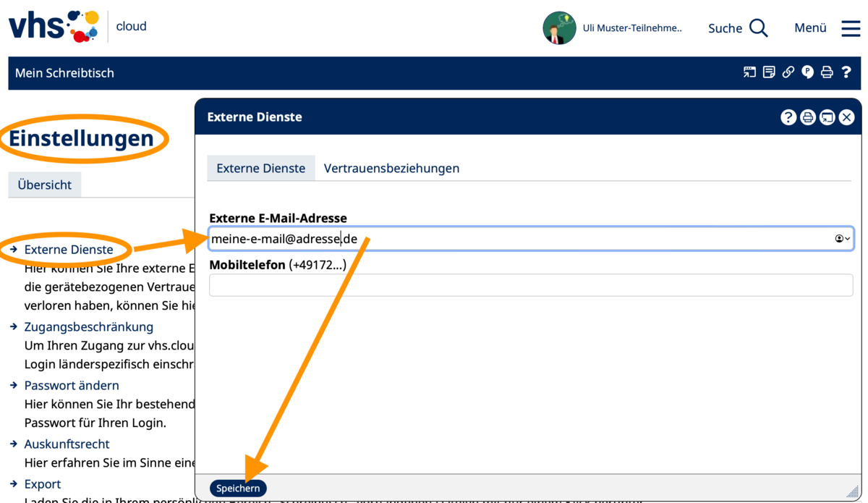Switch to the Vertrauensbeziehungen tab
Viewport: 868px width, 503px height.
[391, 168]
